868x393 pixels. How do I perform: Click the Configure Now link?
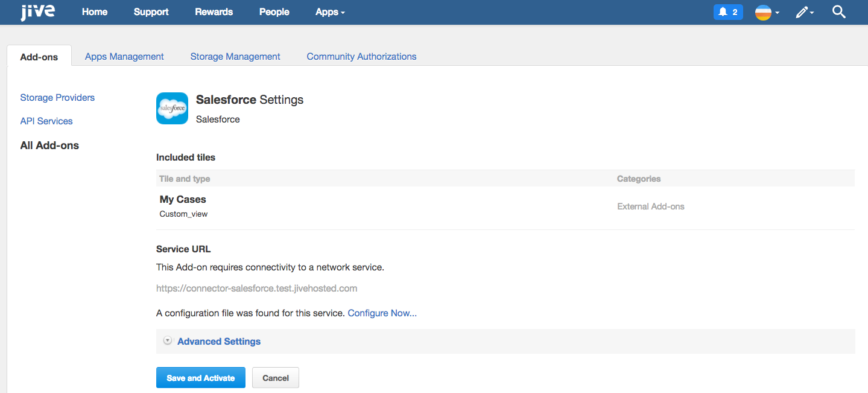pos(382,313)
